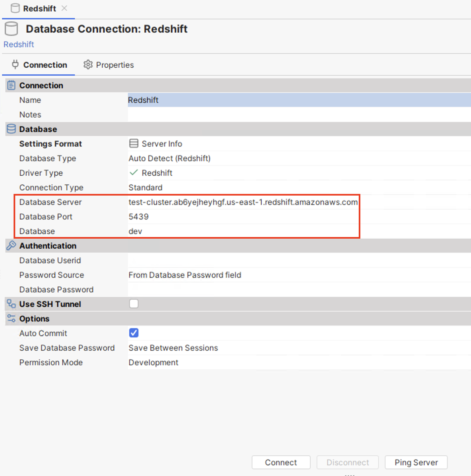Click the Name field containing Redshift
Screen dimensions: 471x476
(x=299, y=100)
